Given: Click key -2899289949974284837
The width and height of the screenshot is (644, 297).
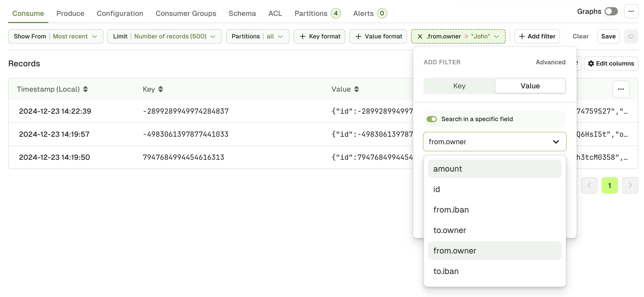Looking at the screenshot, I should pyautogui.click(x=186, y=111).
